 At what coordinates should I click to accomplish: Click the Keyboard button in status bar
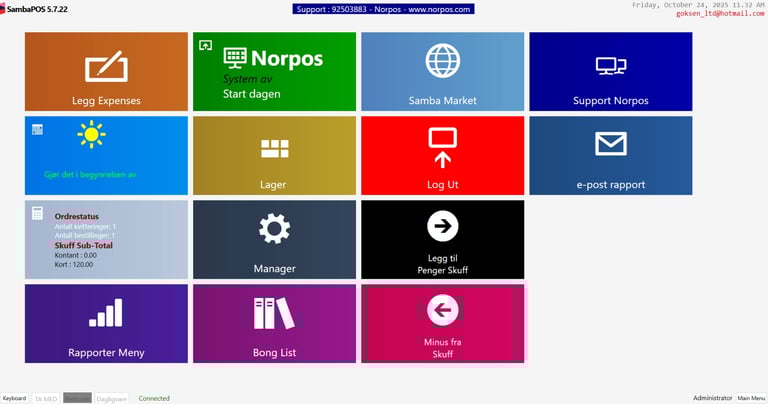15,398
